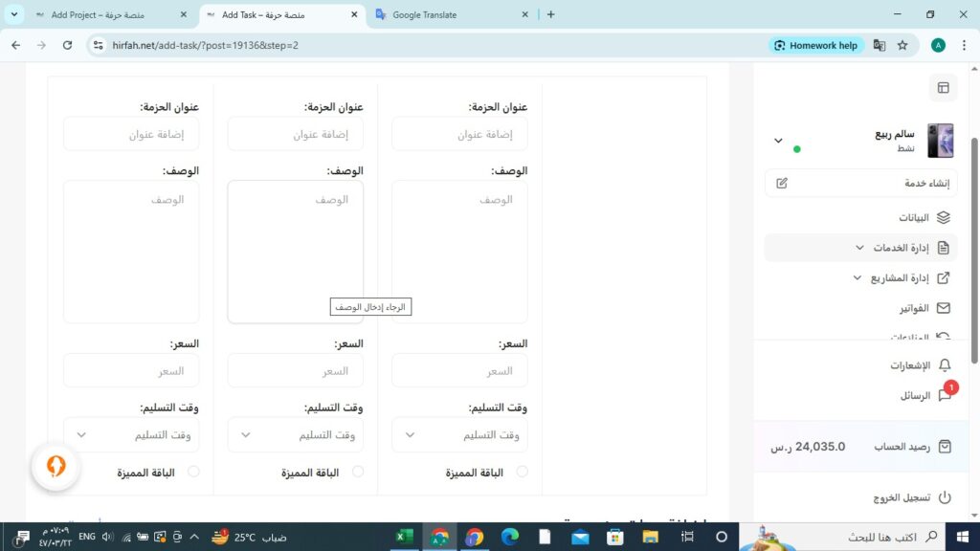Select the middle package featured radio button

click(x=358, y=472)
